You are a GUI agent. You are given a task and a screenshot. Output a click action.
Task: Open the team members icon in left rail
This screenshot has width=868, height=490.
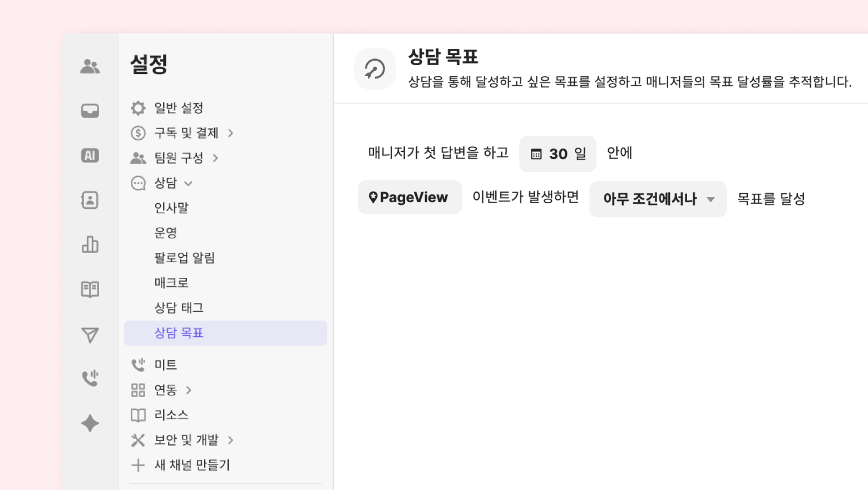[90, 67]
